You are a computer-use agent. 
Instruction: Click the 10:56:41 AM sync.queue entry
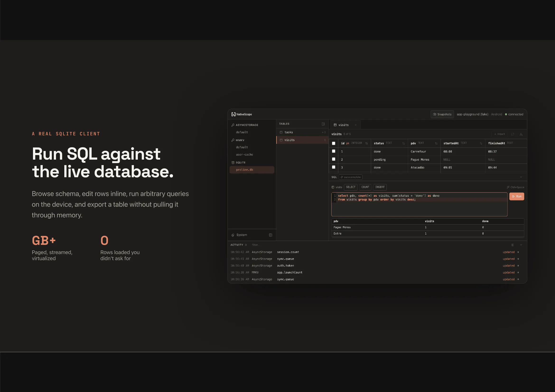tap(377, 259)
